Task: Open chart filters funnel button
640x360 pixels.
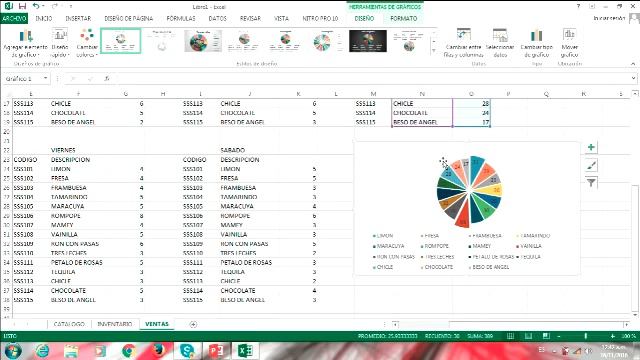Action: (591, 183)
